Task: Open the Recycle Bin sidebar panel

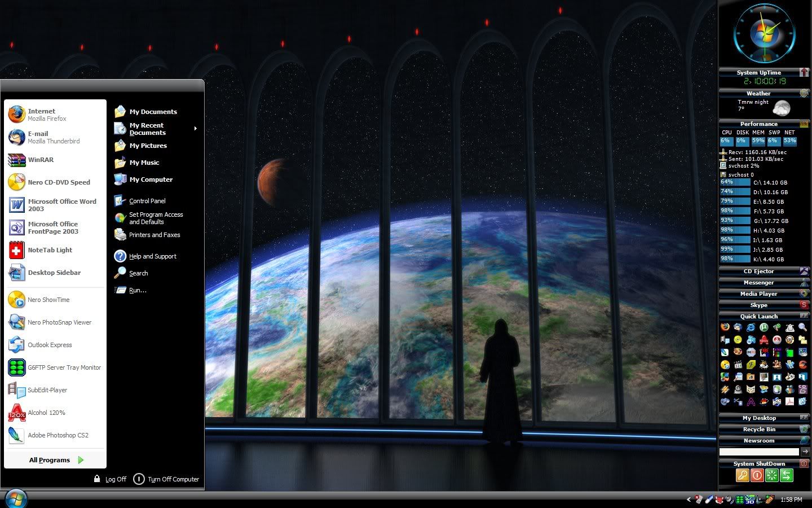Action: pyautogui.click(x=764, y=429)
